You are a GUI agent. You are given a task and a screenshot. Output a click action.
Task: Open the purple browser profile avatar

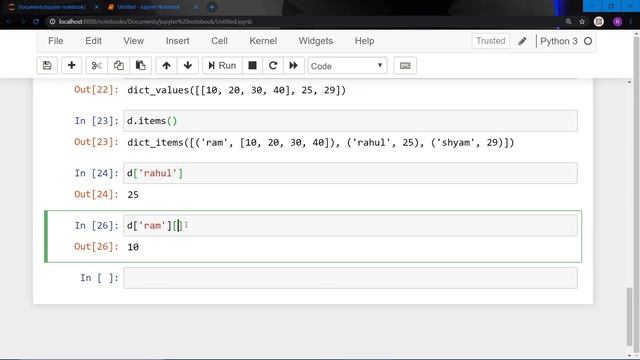tap(617, 22)
